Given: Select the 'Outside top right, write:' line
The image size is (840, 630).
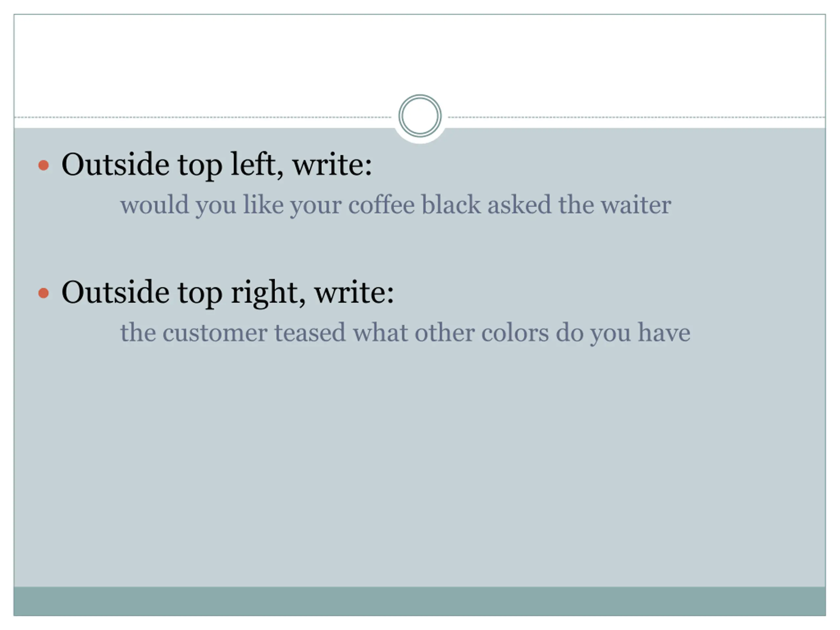Looking at the screenshot, I should pyautogui.click(x=228, y=293).
